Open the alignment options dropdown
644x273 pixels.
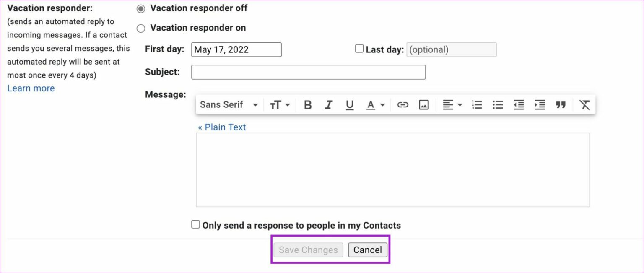click(452, 104)
